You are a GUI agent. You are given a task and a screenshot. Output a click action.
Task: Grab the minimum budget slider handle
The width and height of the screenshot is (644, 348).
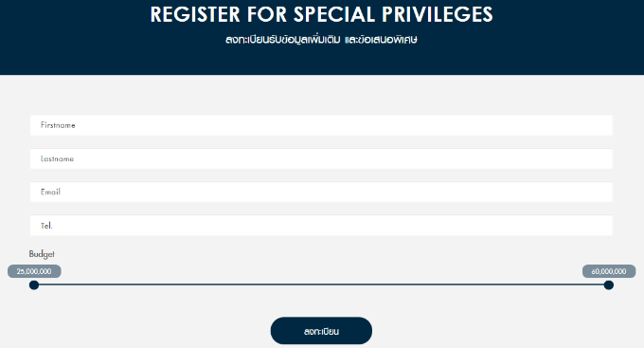[x=34, y=284]
